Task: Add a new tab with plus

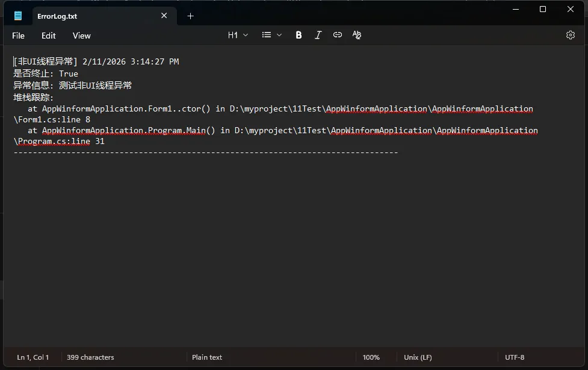Action: pyautogui.click(x=190, y=16)
